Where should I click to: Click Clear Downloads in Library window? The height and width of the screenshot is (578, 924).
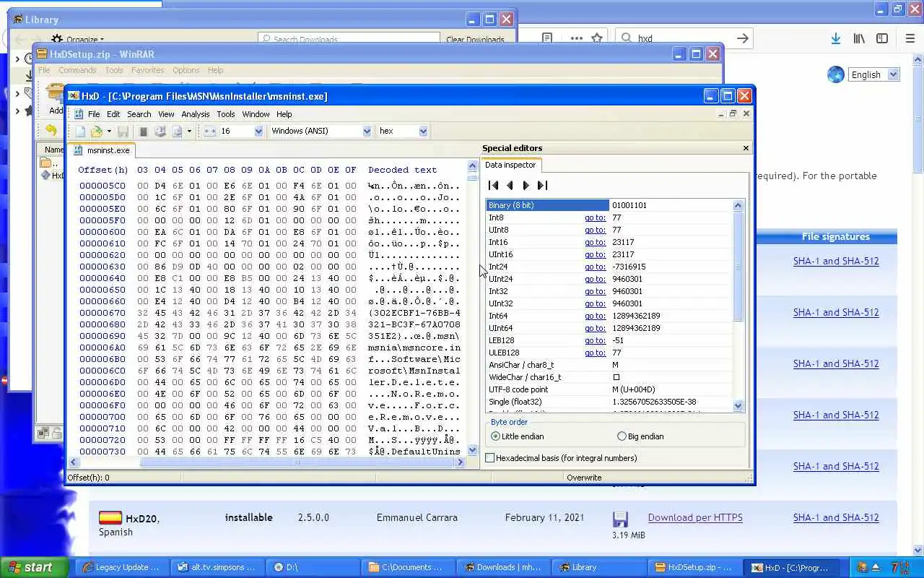(x=475, y=40)
